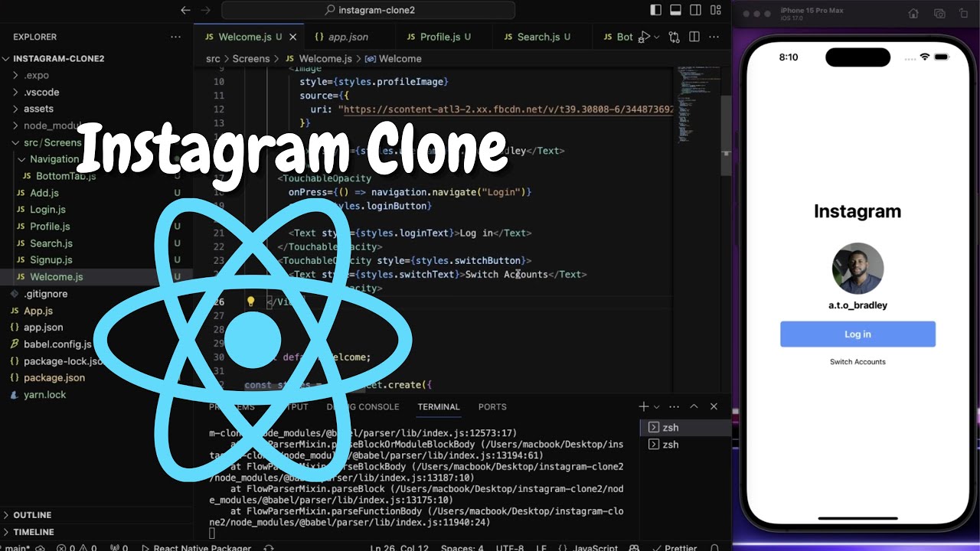Screen dimensions: 980x551
Task: Click the src breadcrumb segment
Action: (213, 59)
